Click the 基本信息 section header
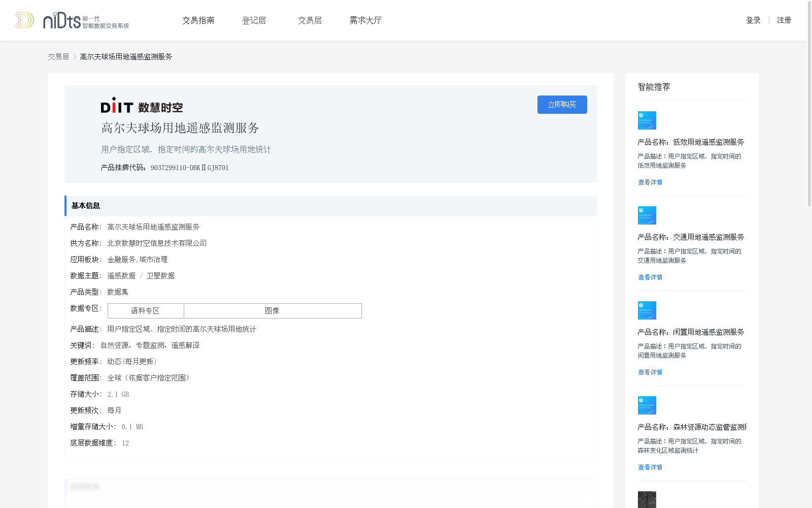 click(x=331, y=206)
